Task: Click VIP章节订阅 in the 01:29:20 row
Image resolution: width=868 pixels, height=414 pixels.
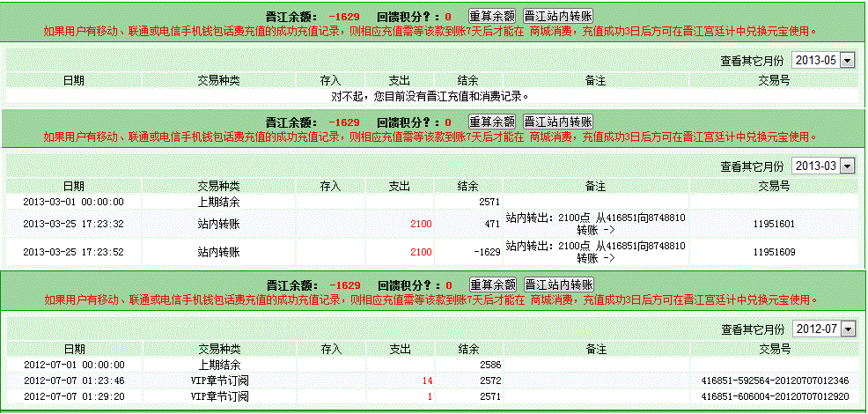Action: 220,396
